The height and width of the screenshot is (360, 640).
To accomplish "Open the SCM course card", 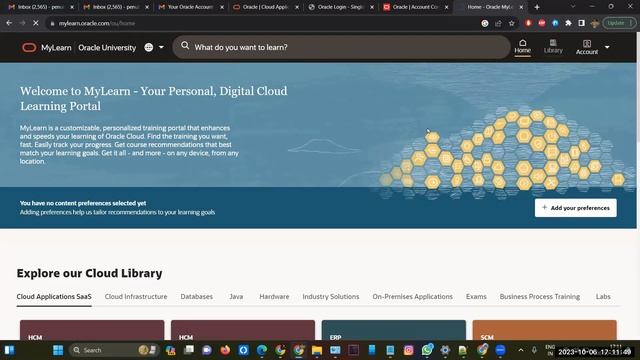I will click(x=544, y=330).
